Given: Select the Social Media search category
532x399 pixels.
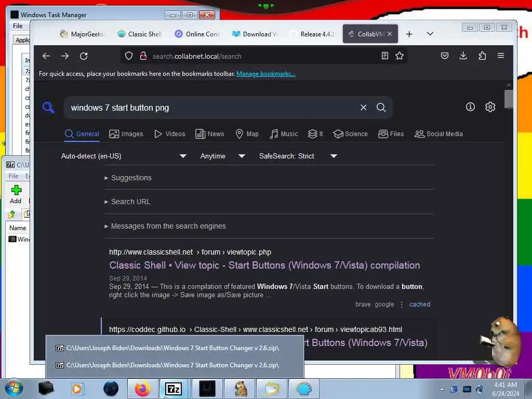Looking at the screenshot, I should click(438, 134).
